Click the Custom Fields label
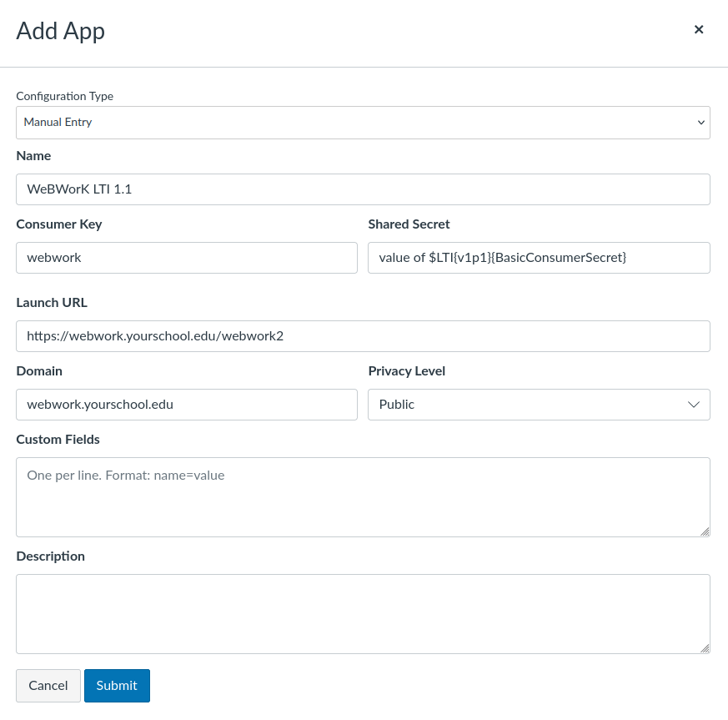 click(58, 439)
